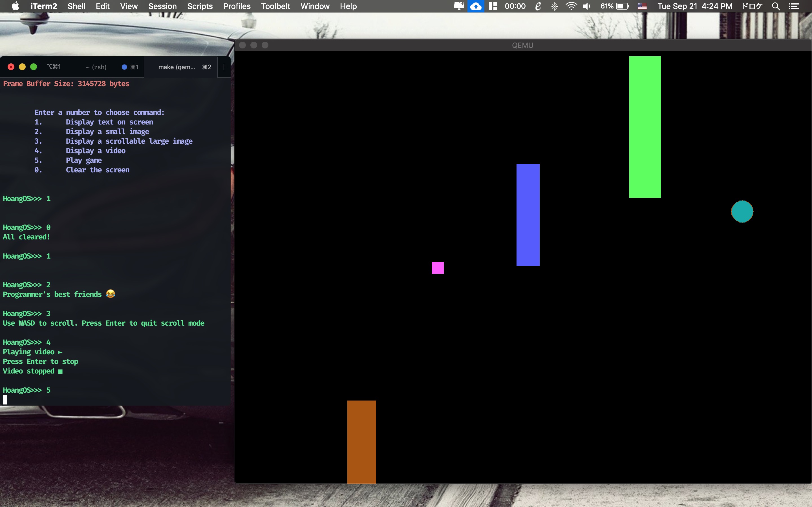
Task: Click the teal circle in the QEMU game
Action: 742,212
